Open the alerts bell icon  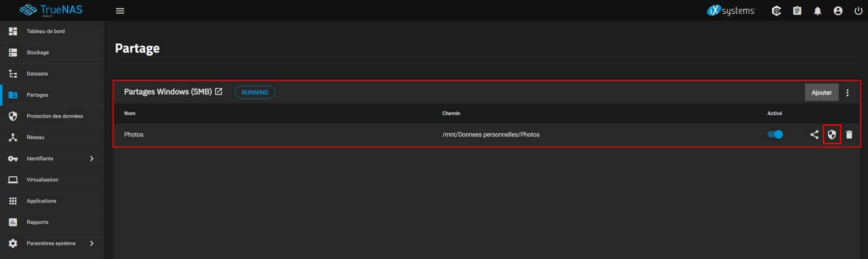[817, 11]
